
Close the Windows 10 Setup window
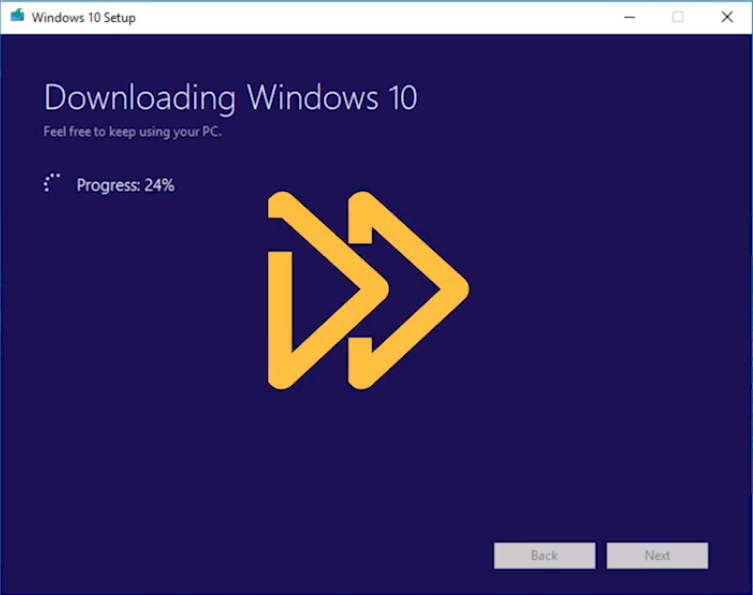727,17
